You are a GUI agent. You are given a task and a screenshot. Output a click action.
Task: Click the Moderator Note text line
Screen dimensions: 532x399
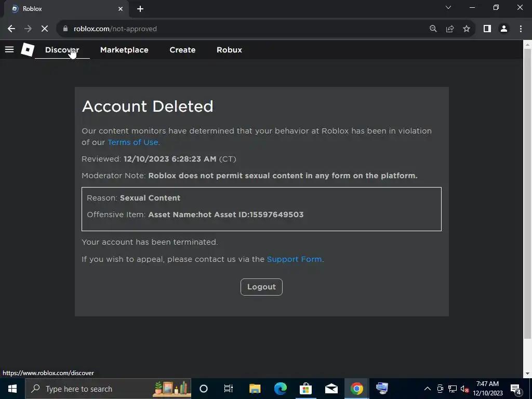[x=249, y=176]
